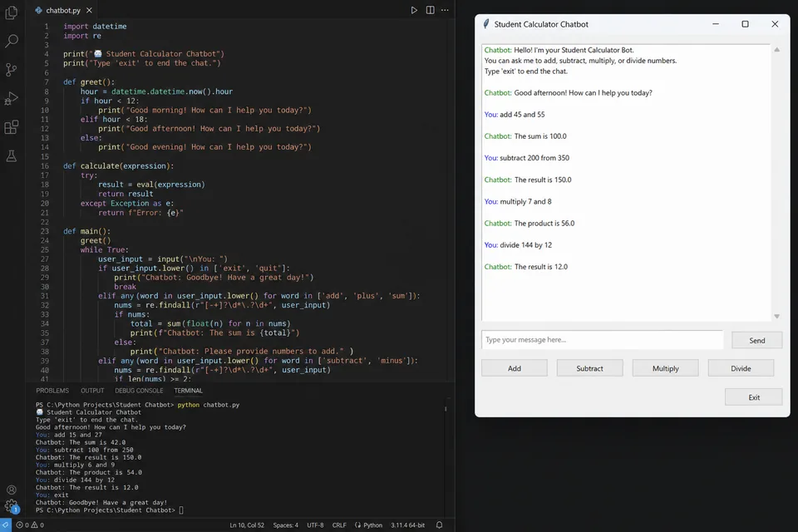798x532 pixels.
Task: Switch to the DEBUG CONSOLE tab
Action: pos(139,391)
